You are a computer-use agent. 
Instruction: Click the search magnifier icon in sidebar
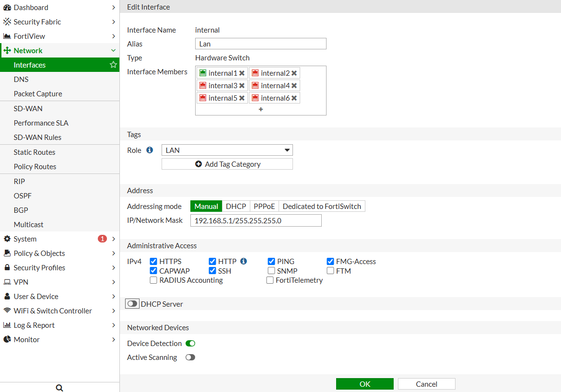tap(59, 388)
